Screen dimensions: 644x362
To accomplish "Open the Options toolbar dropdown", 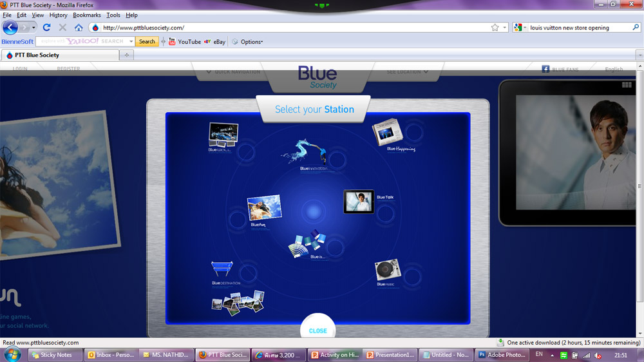I will [247, 41].
